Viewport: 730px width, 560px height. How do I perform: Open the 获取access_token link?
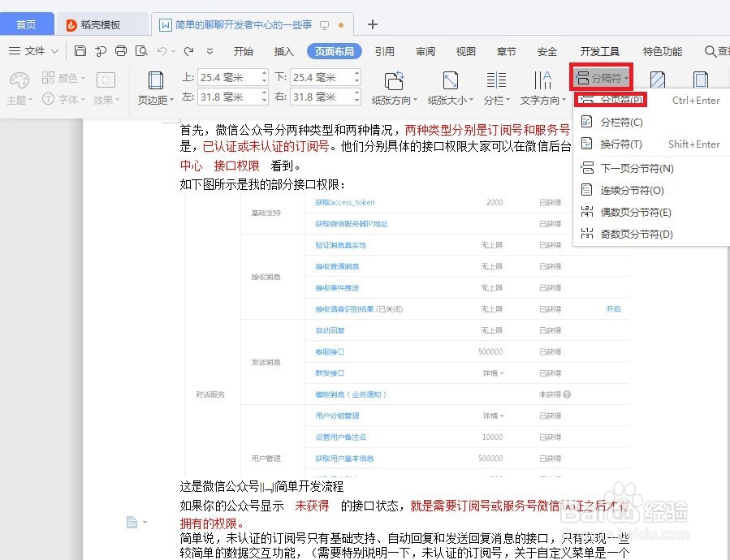pos(347,202)
